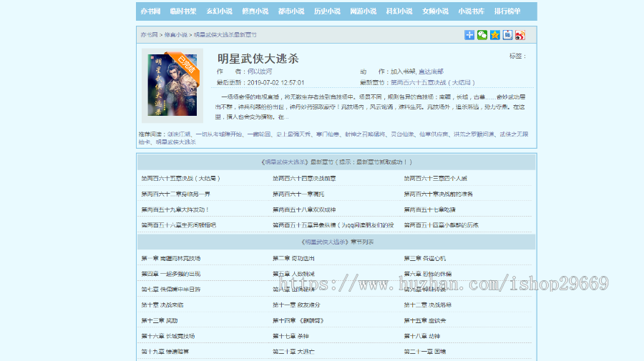644x361 pixels.
Task: Open chapter 第两百五十四章
Action: (441, 225)
